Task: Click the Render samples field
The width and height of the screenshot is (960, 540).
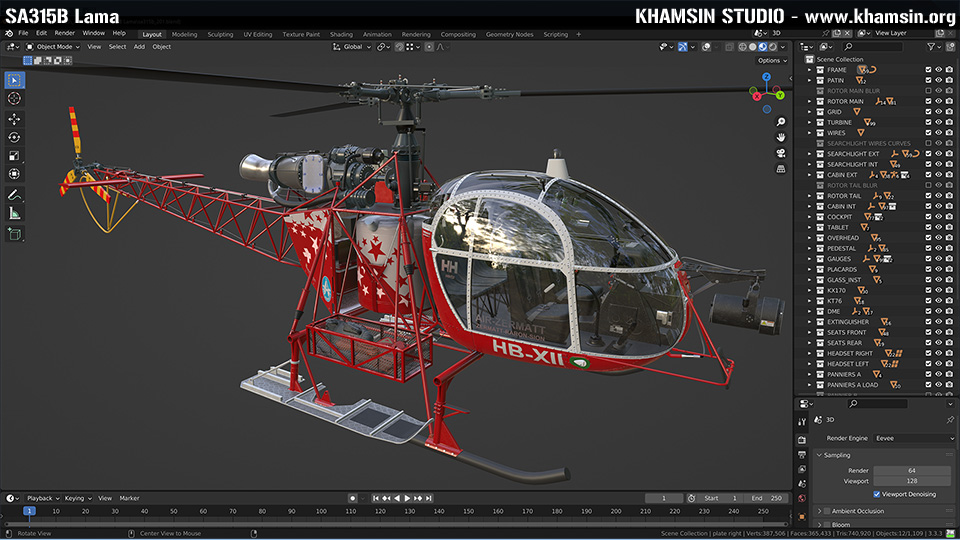Action: click(912, 470)
